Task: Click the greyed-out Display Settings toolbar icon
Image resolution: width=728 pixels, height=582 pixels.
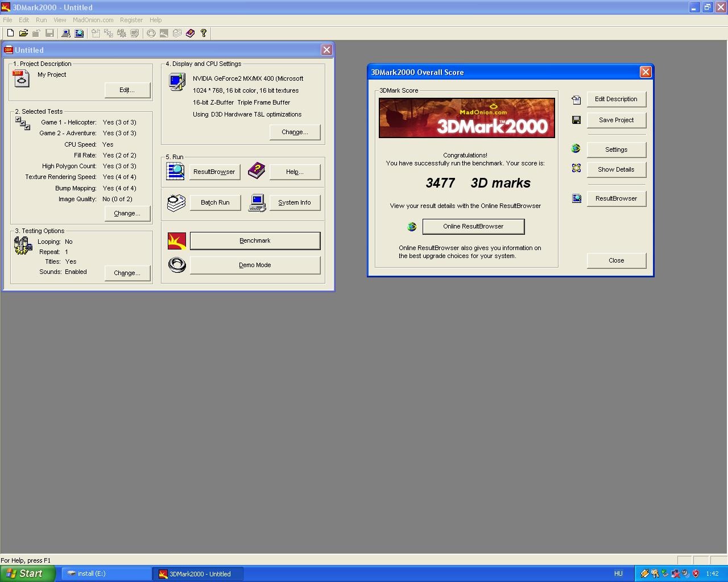Action: (134, 33)
